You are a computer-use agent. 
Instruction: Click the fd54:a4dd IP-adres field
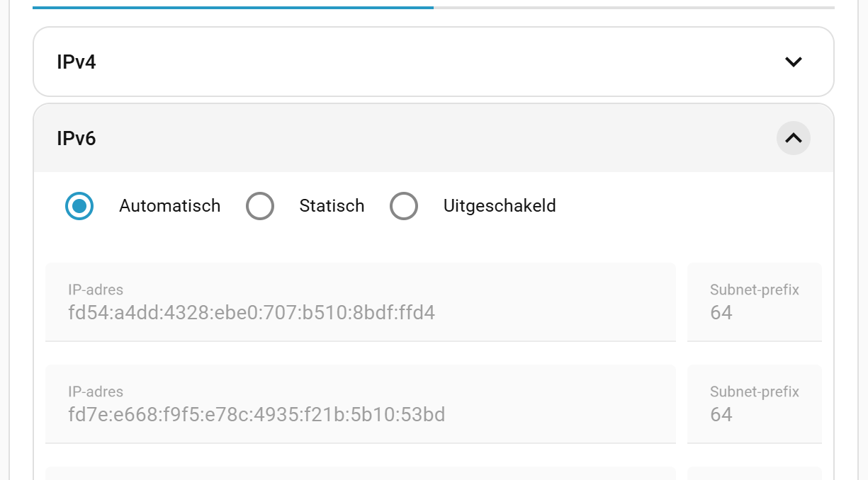[x=360, y=312]
